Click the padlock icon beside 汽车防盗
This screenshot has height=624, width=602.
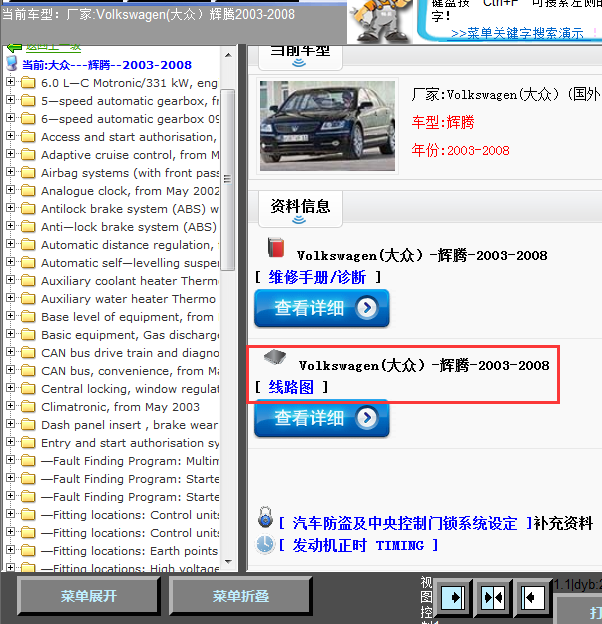point(265,517)
